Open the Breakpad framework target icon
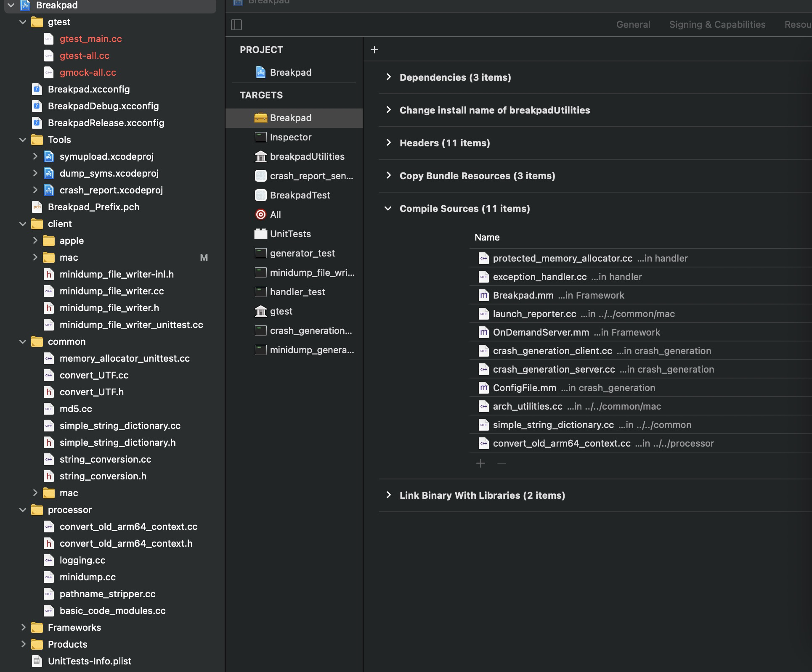The image size is (812, 672). click(261, 118)
